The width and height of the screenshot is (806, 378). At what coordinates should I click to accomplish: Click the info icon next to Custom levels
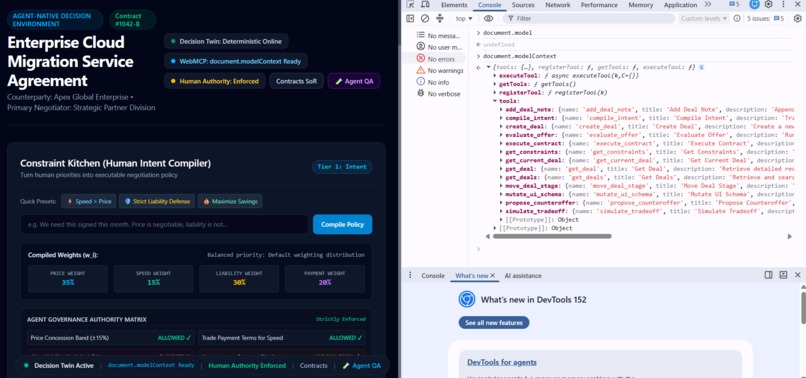(737, 19)
